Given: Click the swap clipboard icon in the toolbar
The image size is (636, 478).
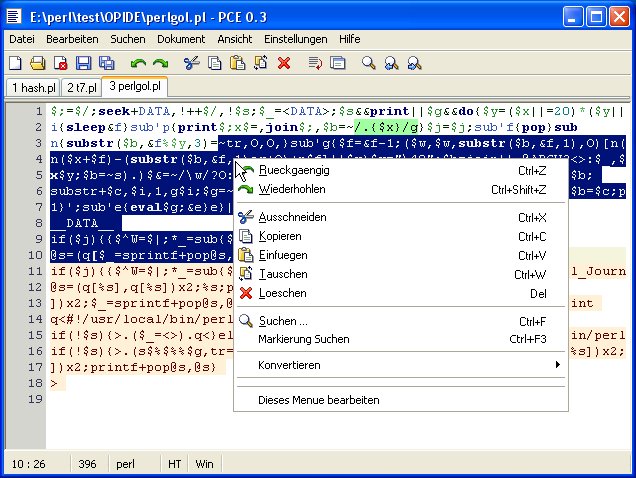Looking at the screenshot, I should [x=260, y=63].
